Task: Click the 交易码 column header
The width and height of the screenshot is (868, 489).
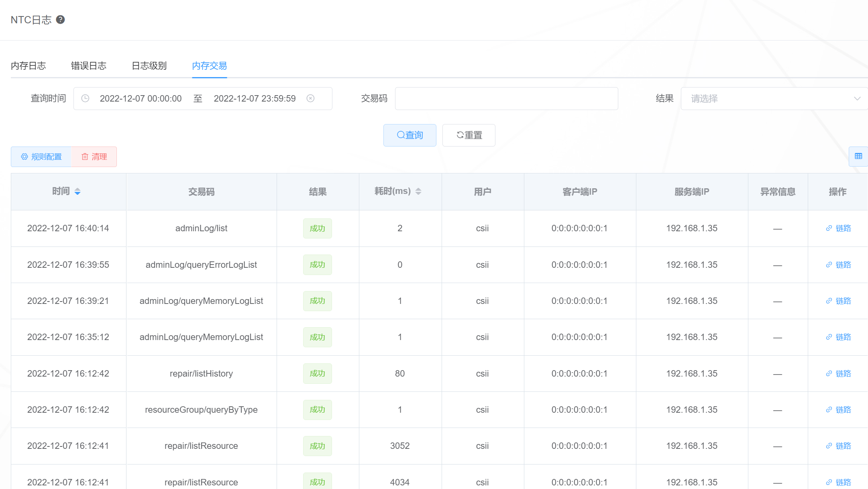Action: pos(202,192)
